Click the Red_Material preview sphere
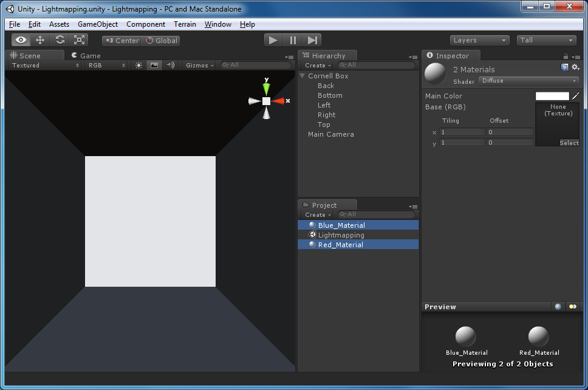 [x=539, y=337]
